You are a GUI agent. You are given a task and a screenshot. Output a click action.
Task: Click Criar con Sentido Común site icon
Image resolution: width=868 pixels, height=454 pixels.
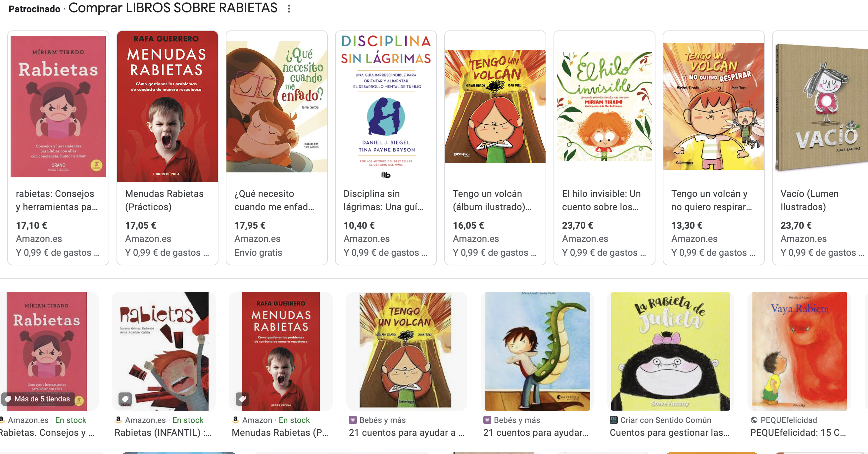613,420
